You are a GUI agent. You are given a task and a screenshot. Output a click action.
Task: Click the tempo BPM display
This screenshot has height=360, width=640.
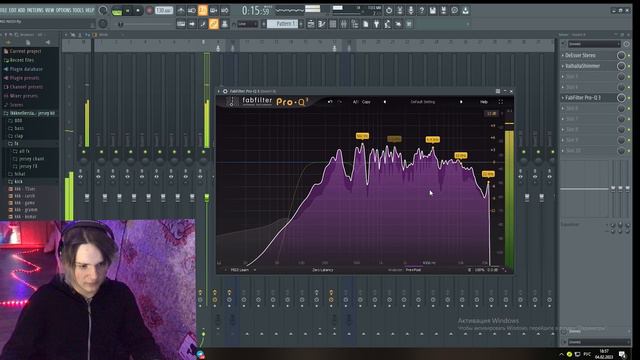click(164, 11)
